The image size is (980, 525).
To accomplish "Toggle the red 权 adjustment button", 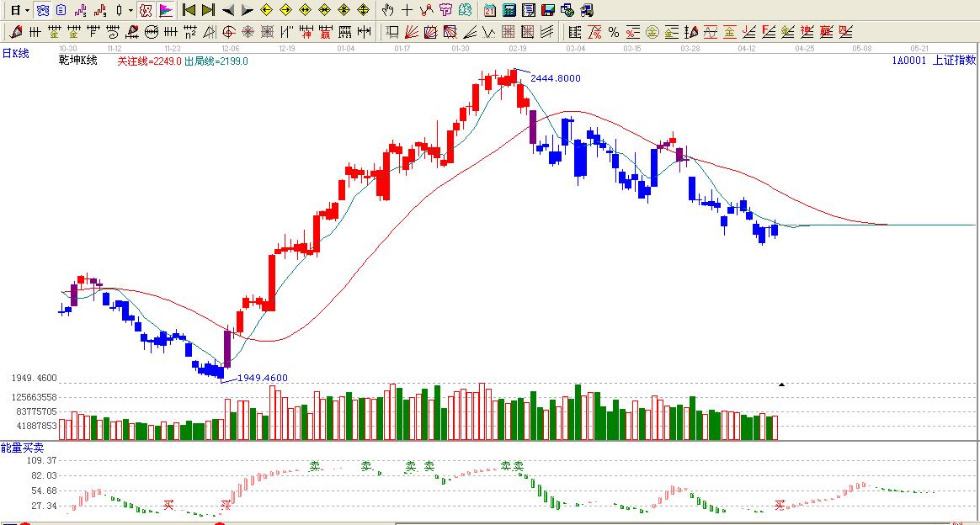I will tap(146, 10).
